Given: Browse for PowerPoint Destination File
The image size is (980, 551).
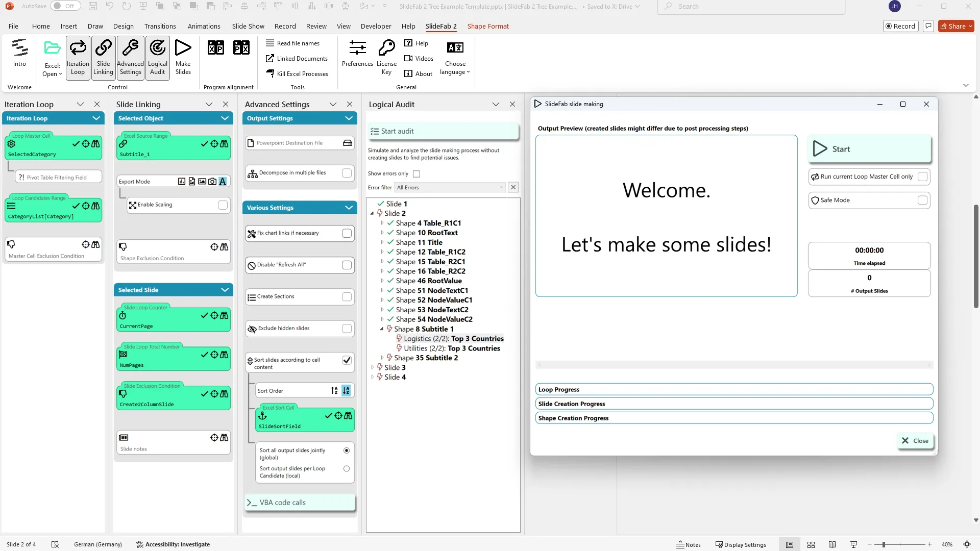Looking at the screenshot, I should click(x=348, y=143).
